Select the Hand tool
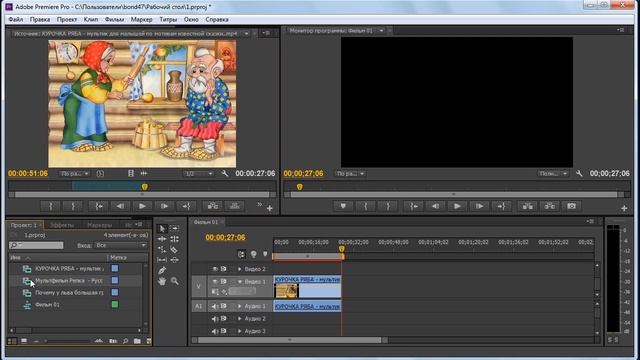The image size is (640, 360). click(x=162, y=281)
